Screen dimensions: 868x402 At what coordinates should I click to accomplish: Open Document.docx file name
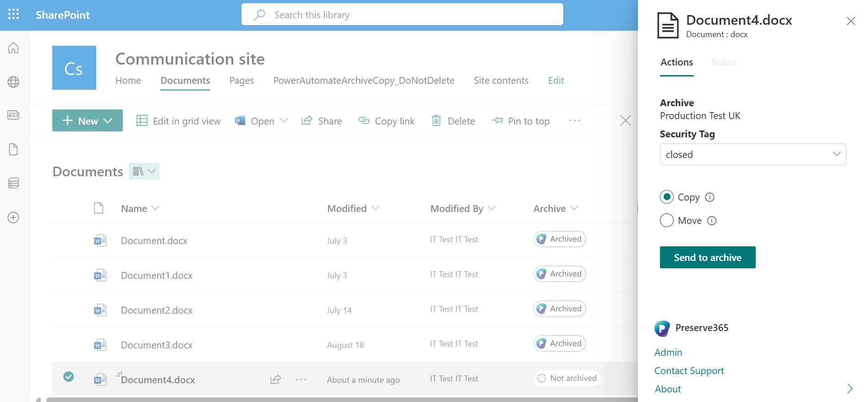(x=154, y=241)
